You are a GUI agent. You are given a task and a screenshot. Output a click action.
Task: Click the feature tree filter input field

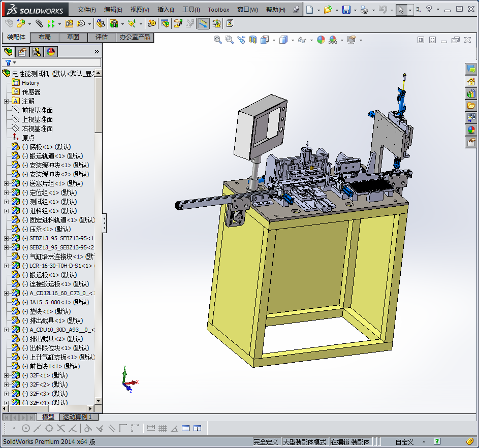[x=56, y=62]
